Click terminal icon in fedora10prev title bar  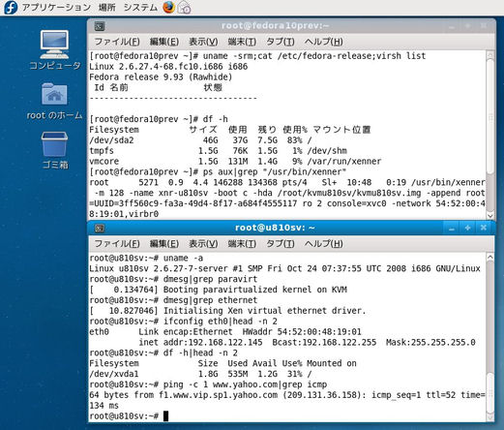(100, 26)
